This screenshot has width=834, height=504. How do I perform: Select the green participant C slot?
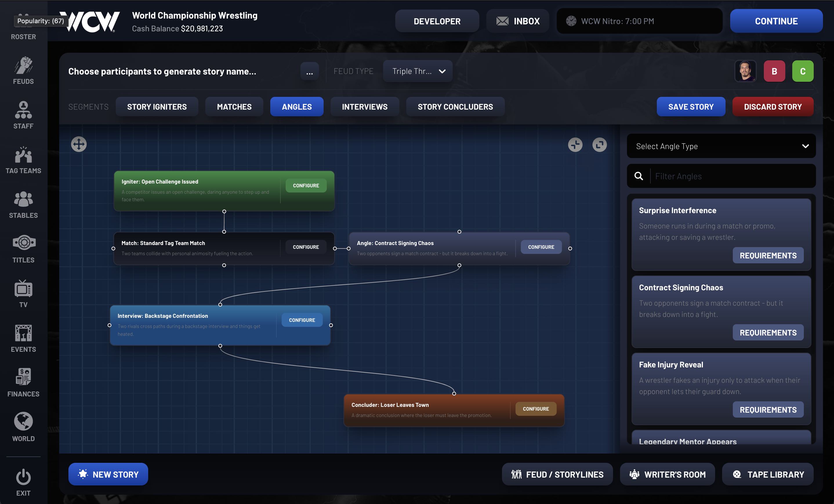pyautogui.click(x=802, y=71)
